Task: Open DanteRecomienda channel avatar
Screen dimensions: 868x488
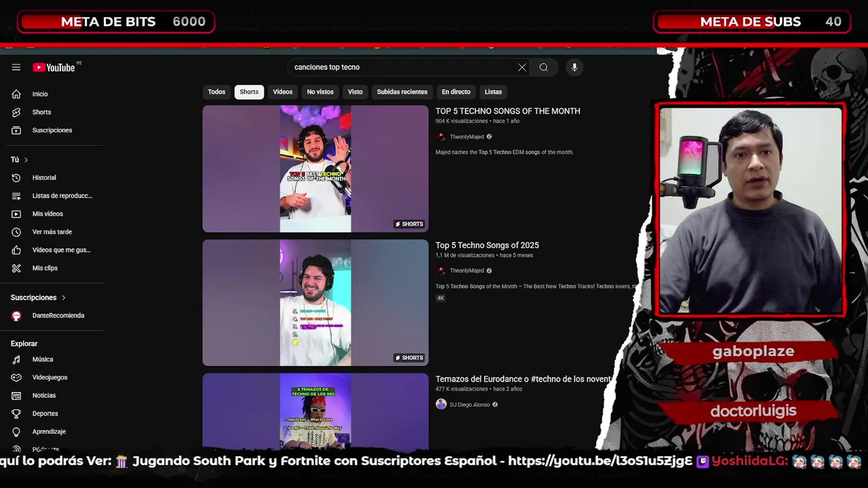Action: click(x=16, y=316)
